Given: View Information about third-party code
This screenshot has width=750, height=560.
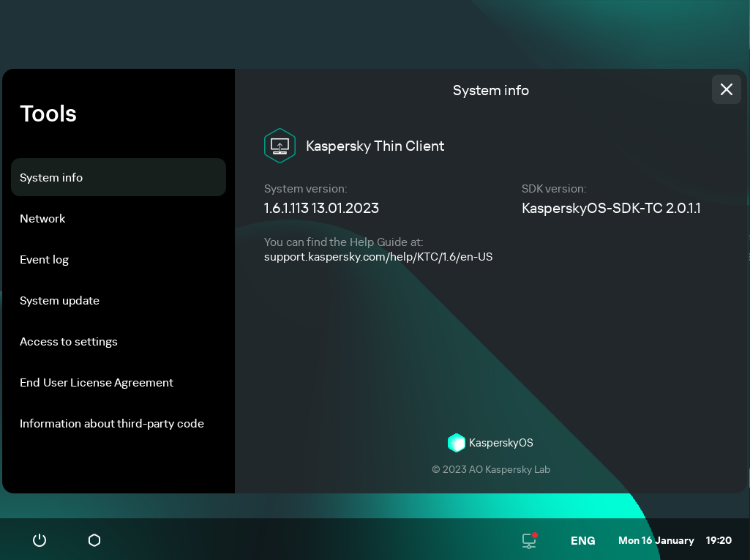Looking at the screenshot, I should tap(111, 423).
